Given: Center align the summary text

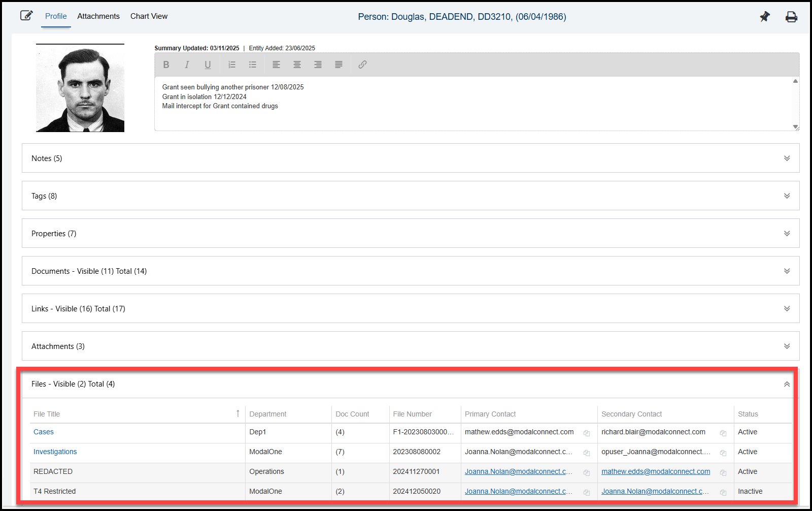Looking at the screenshot, I should 297,65.
